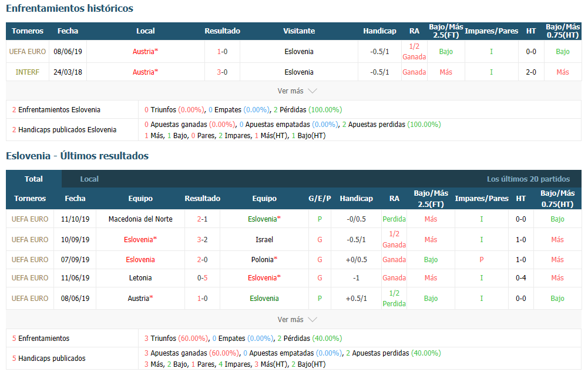Select HT score 0-4 in Letonia row
The width and height of the screenshot is (588, 375).
click(521, 278)
